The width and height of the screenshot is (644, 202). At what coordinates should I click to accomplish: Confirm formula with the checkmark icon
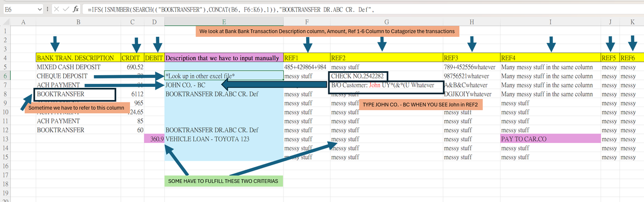pos(65,9)
